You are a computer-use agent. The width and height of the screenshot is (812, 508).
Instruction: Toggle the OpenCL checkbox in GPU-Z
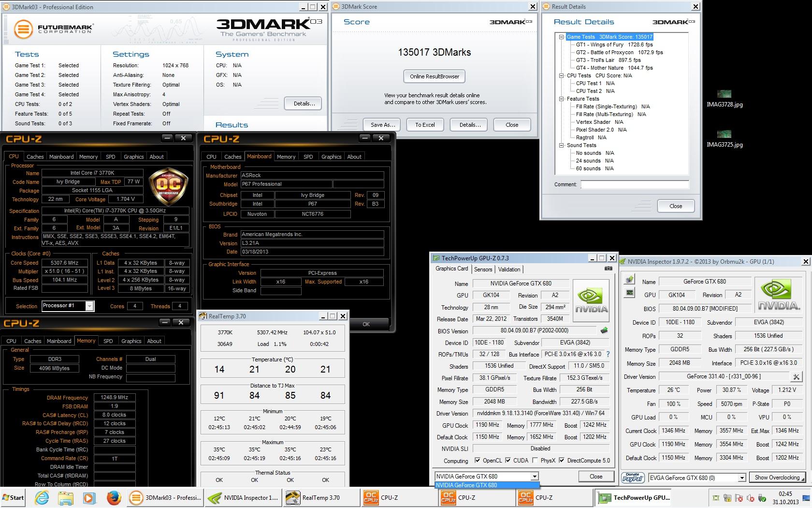(478, 460)
